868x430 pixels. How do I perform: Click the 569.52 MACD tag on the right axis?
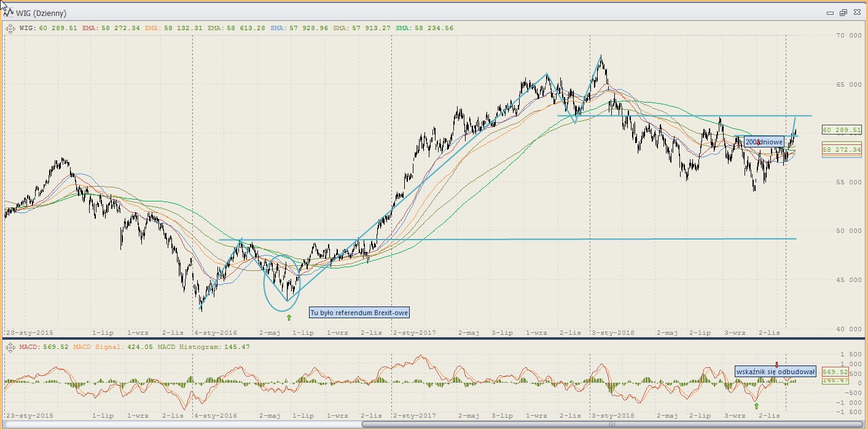pyautogui.click(x=835, y=372)
